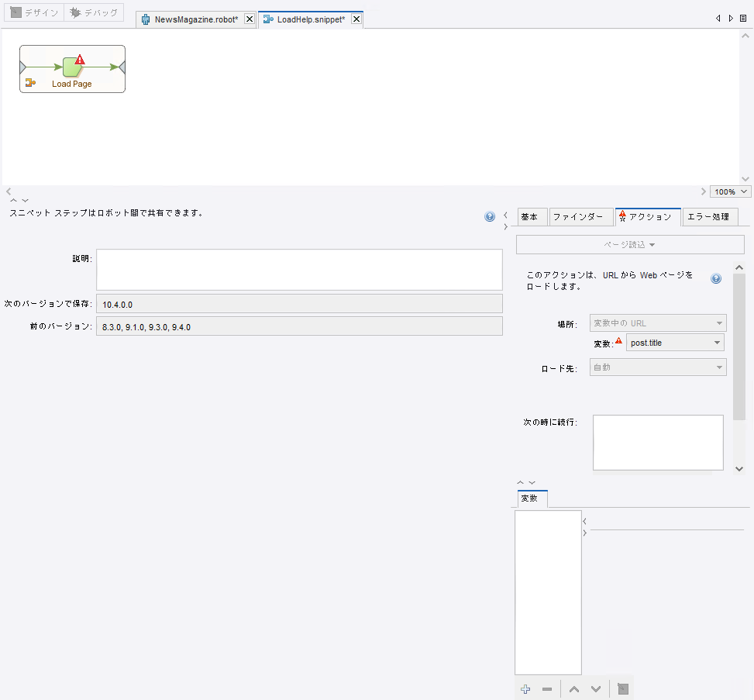Viewport: 754px width, 700px height.
Task: Click help icon beside the action description
Action: click(716, 279)
